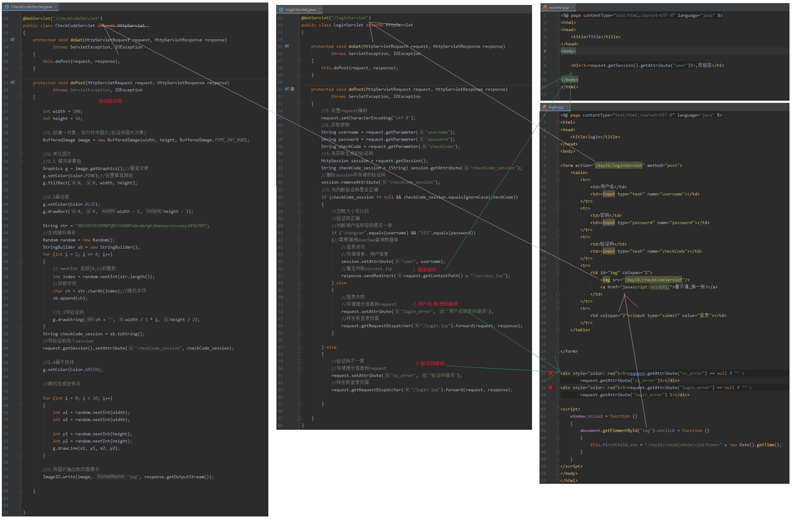Click the @WebServlet("/checkCodeServlet") annotation

[x=63, y=18]
